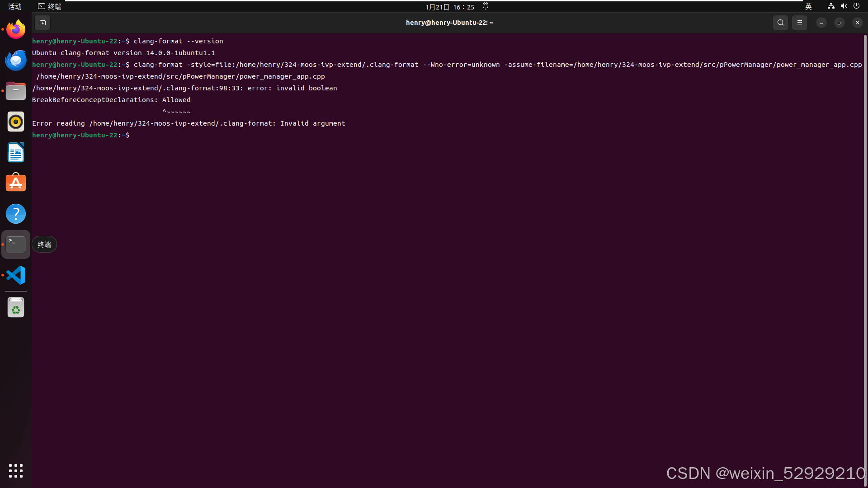The height and width of the screenshot is (488, 868).
Task: Open the 终端 menu in the top bar
Action: tap(49, 6)
